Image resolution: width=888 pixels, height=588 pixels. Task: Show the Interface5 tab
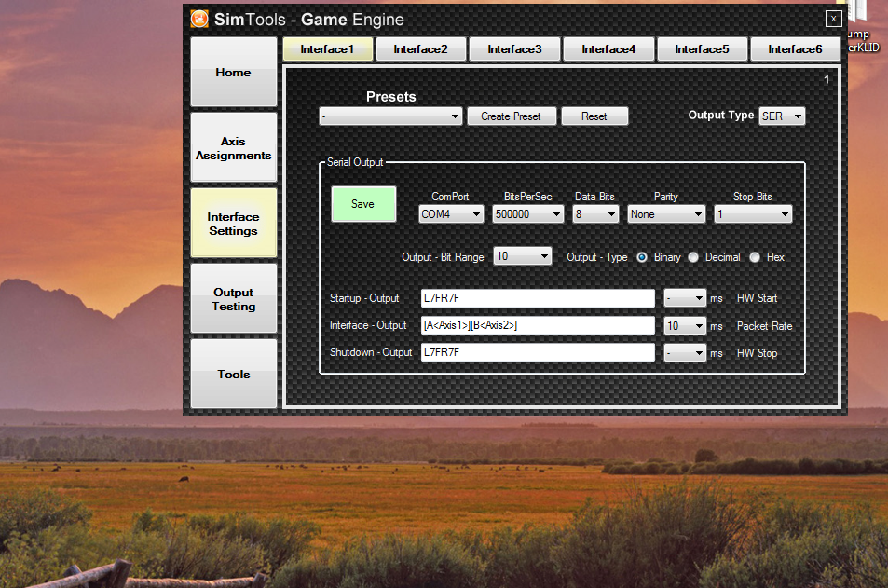pos(703,49)
